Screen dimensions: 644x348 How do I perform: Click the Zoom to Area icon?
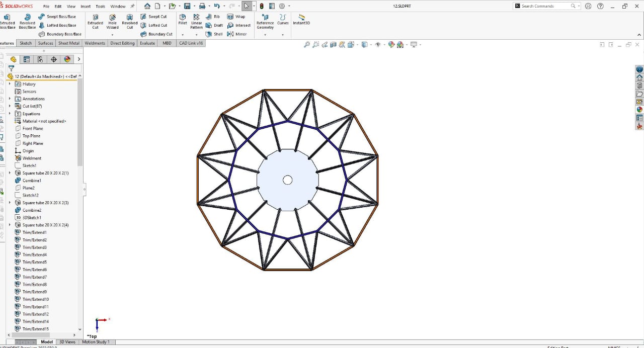tap(315, 45)
